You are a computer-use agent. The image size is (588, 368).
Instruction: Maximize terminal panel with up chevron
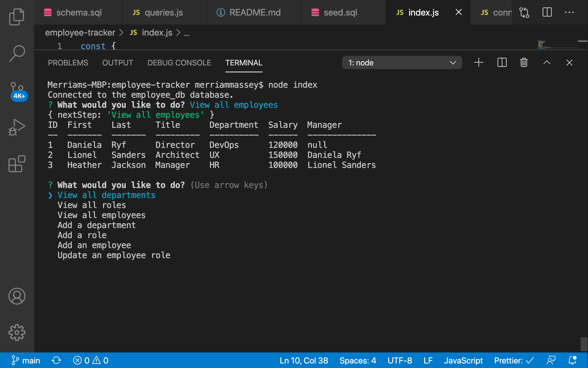tap(547, 63)
